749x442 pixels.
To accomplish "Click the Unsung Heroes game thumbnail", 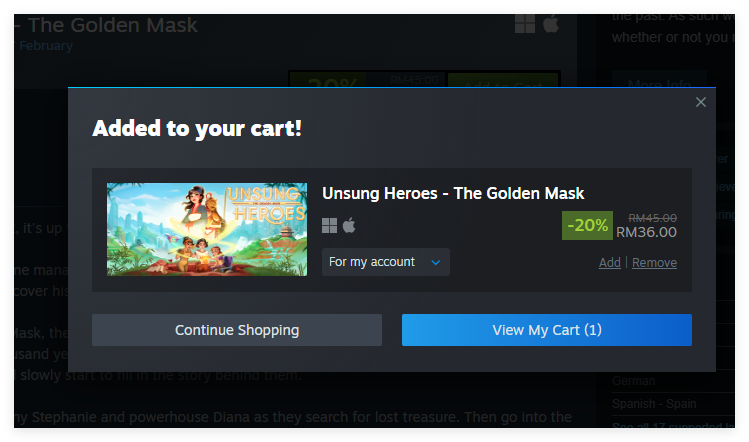I will point(207,229).
